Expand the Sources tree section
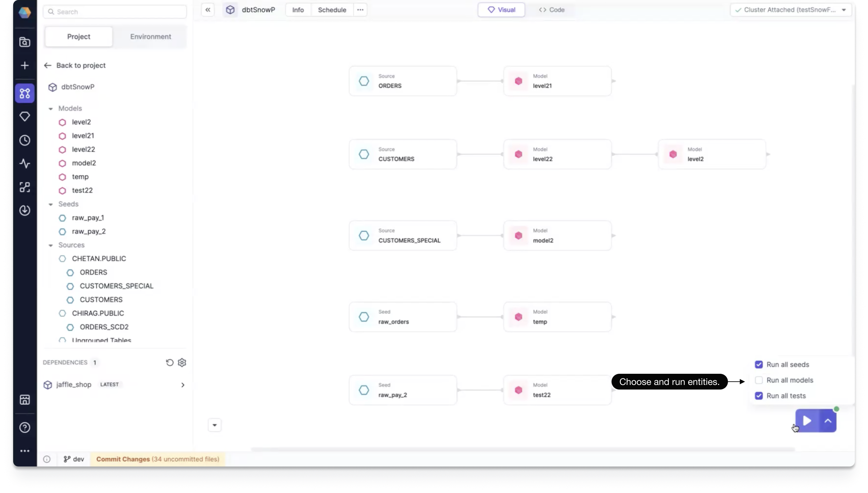 point(51,245)
